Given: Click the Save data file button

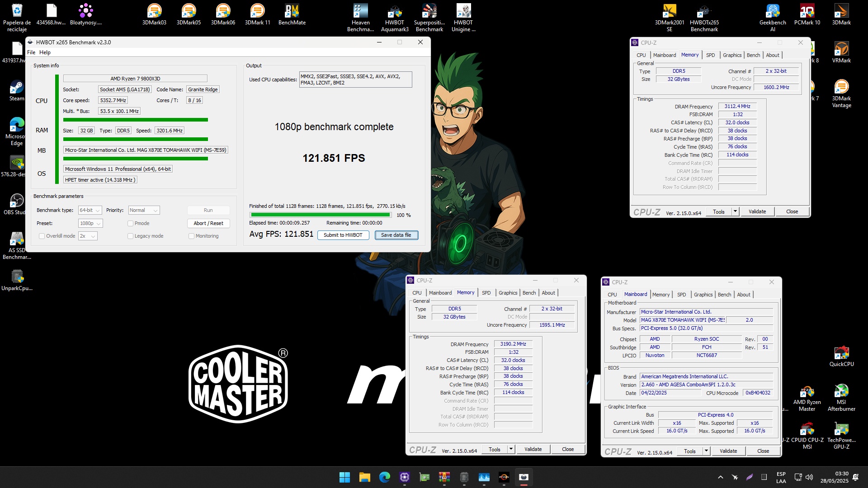Looking at the screenshot, I should coord(396,235).
